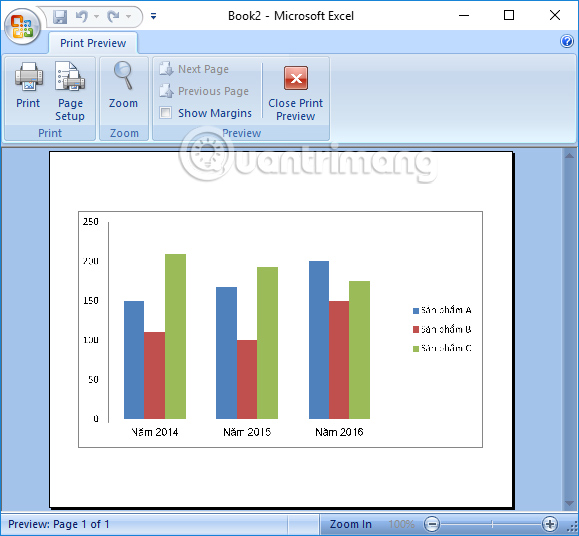Click the Preview: Page 1 of 1 status text
The image size is (579, 536).
pos(59,524)
